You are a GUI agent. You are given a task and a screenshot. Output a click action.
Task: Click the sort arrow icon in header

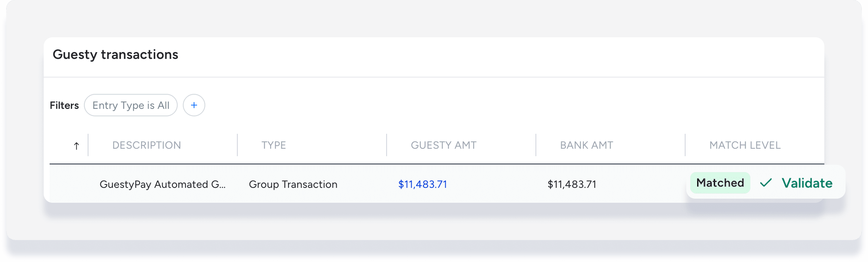pos(77,146)
